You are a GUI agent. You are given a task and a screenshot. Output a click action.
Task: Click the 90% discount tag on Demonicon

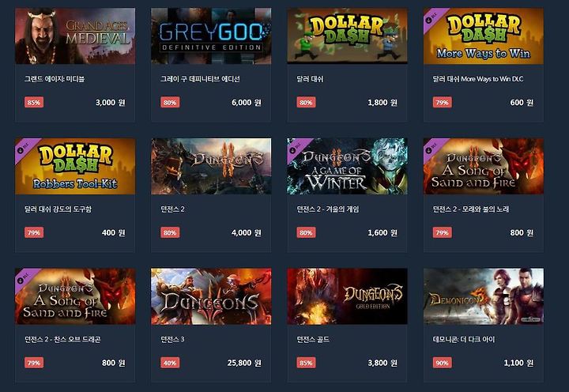[442, 363]
